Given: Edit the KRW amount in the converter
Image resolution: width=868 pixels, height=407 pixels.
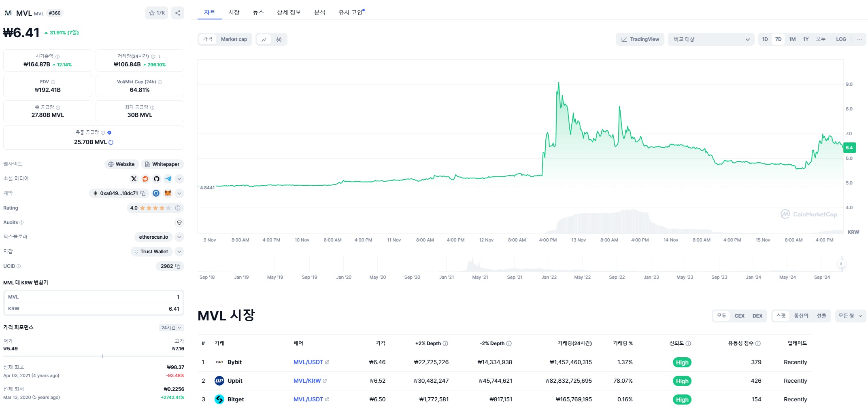Looking at the screenshot, I should coord(94,309).
